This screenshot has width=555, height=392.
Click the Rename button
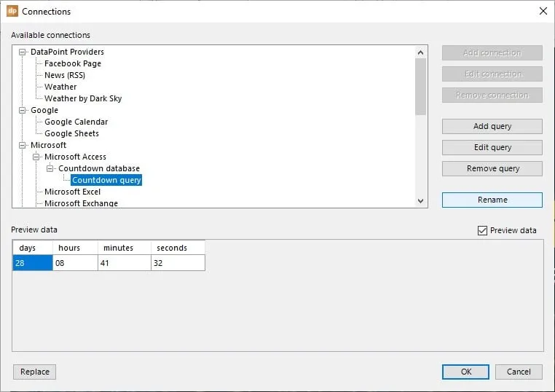pyautogui.click(x=492, y=200)
